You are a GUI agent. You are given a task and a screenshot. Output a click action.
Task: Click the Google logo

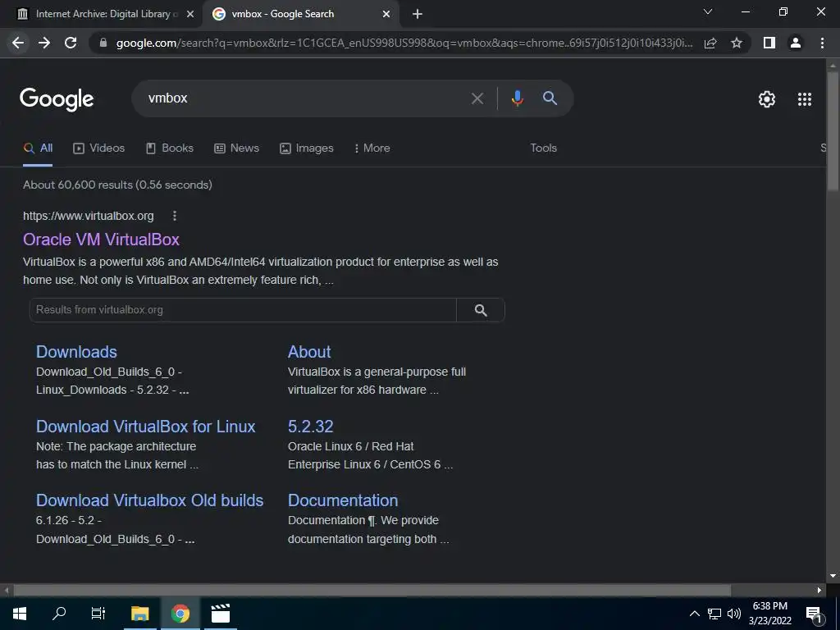pos(57,99)
